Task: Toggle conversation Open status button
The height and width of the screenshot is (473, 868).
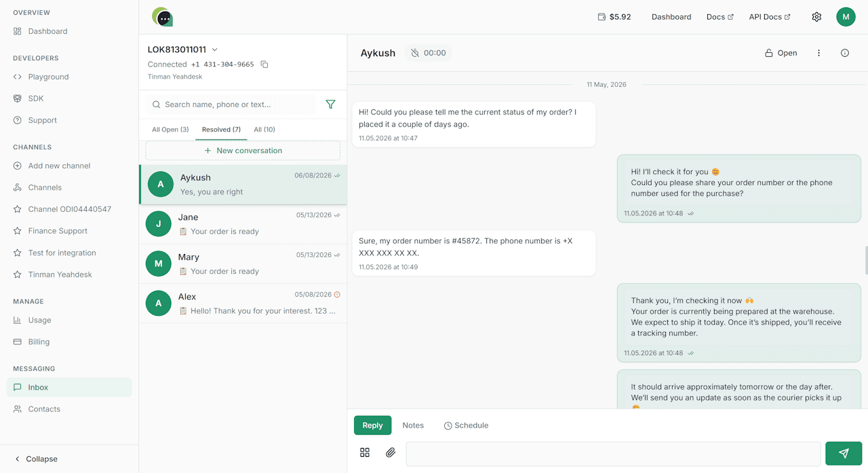Action: tap(781, 53)
